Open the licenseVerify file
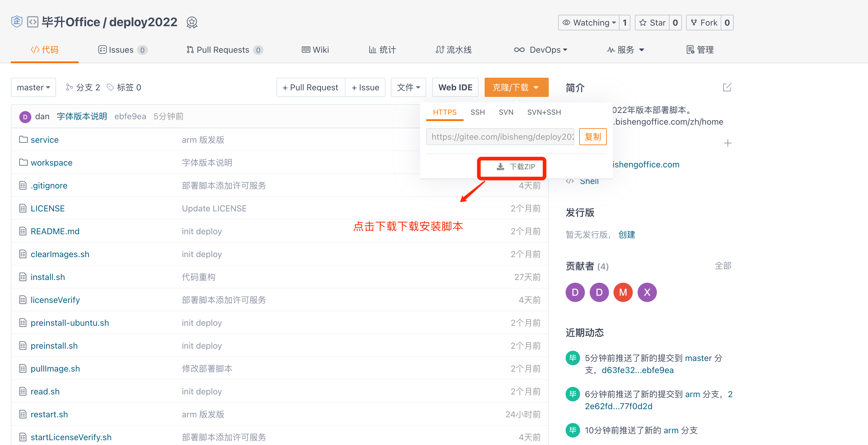Image resolution: width=868 pixels, height=445 pixels. [55, 300]
